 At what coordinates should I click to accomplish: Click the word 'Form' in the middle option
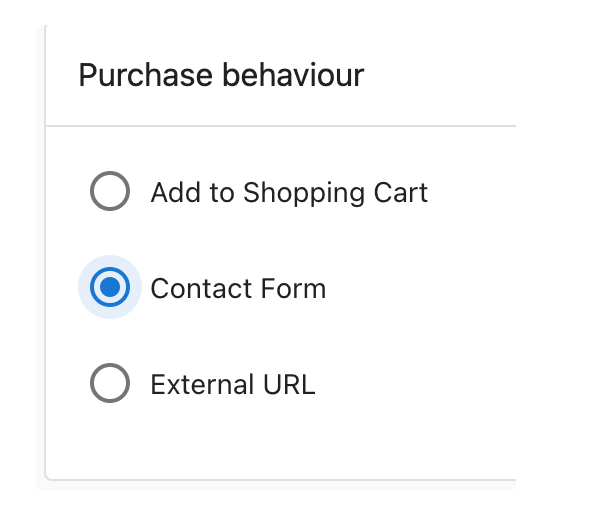point(293,289)
